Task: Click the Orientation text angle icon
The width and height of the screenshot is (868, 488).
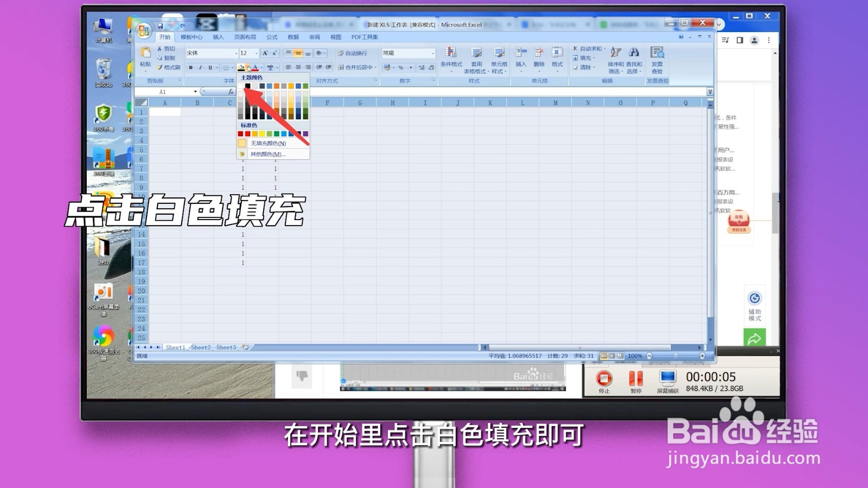Action: click(320, 53)
